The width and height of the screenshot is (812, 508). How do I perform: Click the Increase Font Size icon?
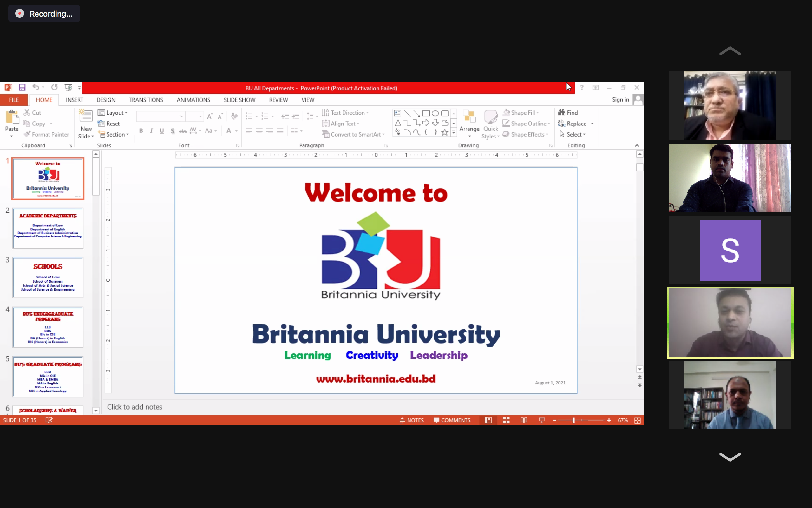coord(210,116)
